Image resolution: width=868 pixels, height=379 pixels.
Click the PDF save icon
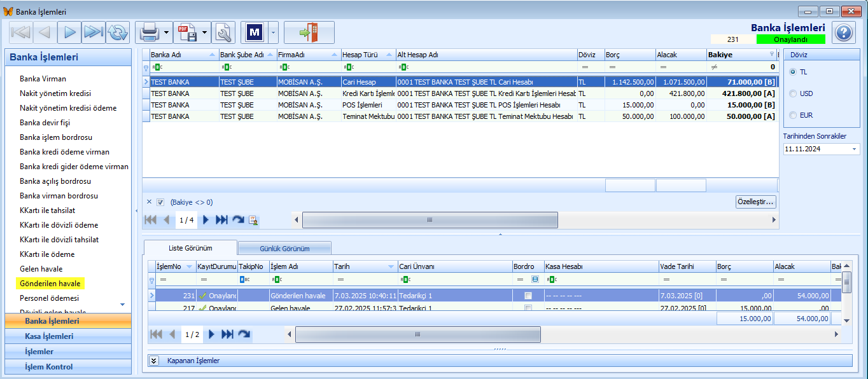click(186, 32)
